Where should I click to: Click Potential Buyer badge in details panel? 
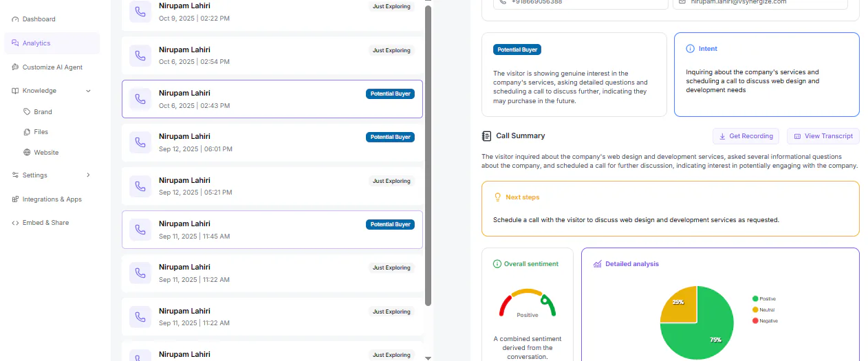coord(517,50)
